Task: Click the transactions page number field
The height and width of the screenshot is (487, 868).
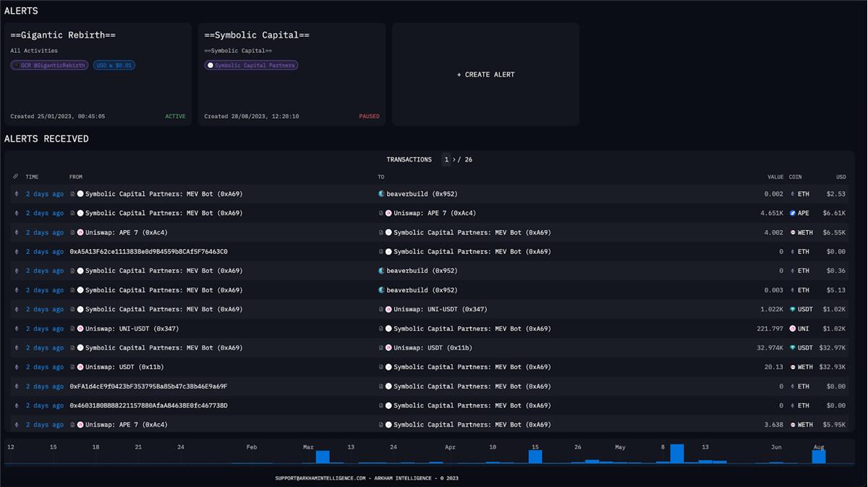Action: pyautogui.click(x=447, y=160)
